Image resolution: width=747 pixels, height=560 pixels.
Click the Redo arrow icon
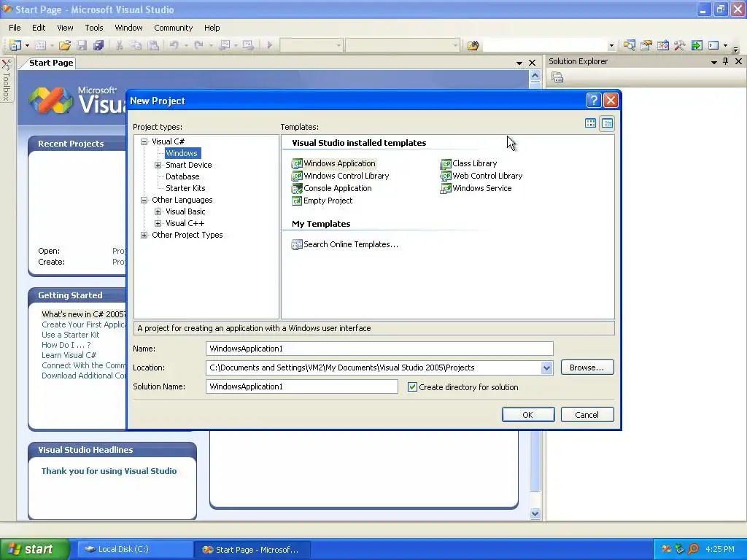(x=198, y=45)
